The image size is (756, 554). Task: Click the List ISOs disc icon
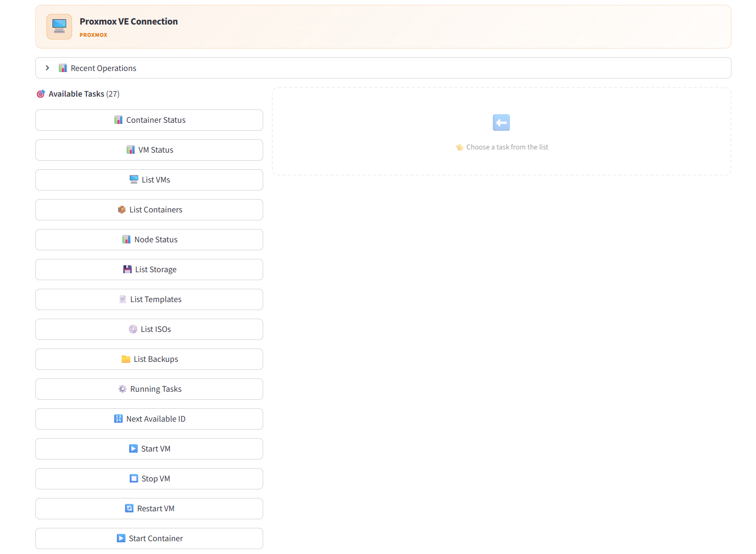tap(133, 329)
